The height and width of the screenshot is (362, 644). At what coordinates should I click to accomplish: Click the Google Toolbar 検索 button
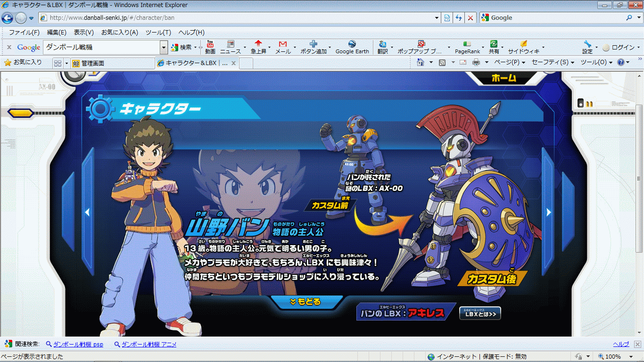(182, 47)
